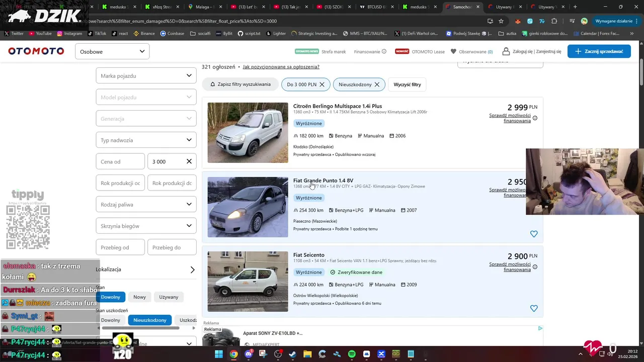Expand the Lokalizacja section
This screenshot has height=362, width=644.
146,269
